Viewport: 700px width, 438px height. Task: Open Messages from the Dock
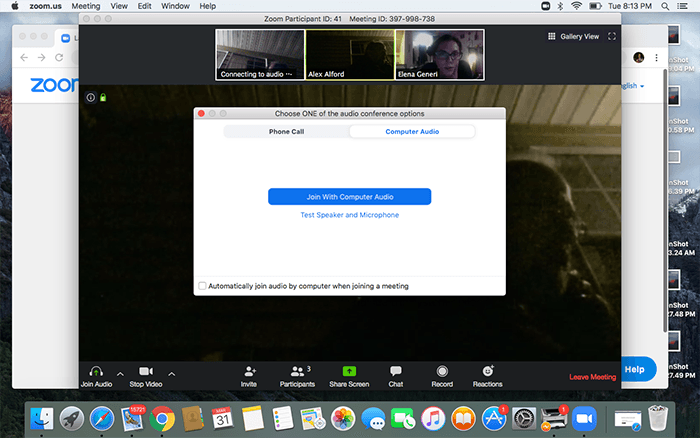[x=373, y=419]
